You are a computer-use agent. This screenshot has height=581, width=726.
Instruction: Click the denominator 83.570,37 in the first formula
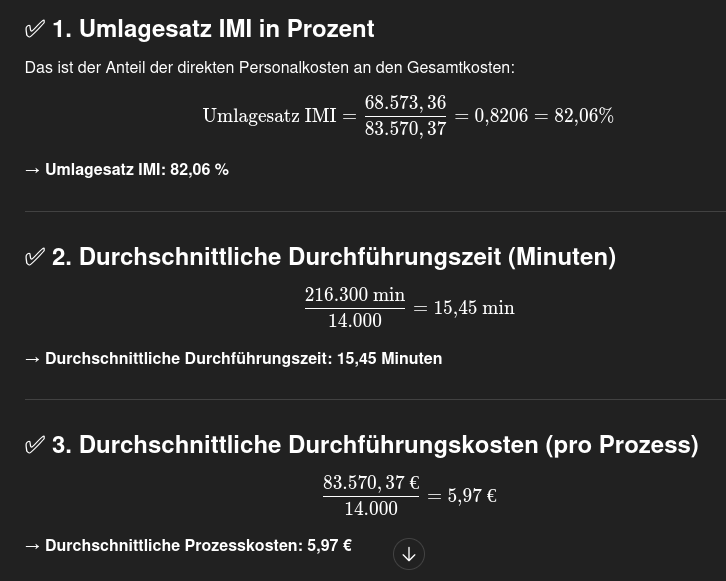(405, 129)
